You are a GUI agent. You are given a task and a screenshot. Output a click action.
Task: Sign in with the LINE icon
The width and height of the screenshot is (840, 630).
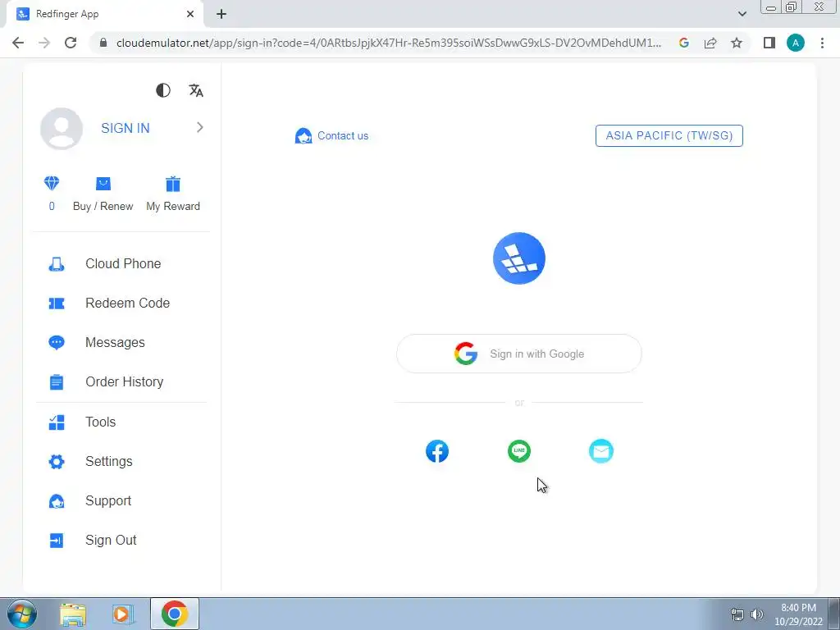pos(519,451)
